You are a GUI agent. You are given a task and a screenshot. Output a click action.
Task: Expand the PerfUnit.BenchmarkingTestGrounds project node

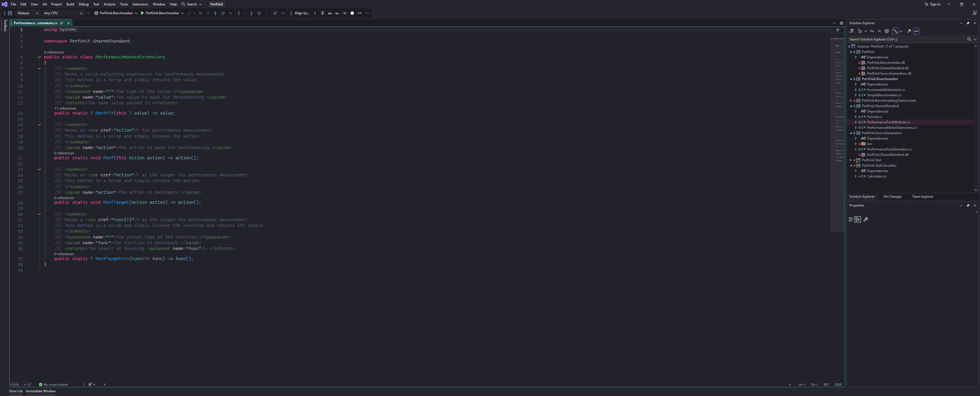pyautogui.click(x=851, y=101)
